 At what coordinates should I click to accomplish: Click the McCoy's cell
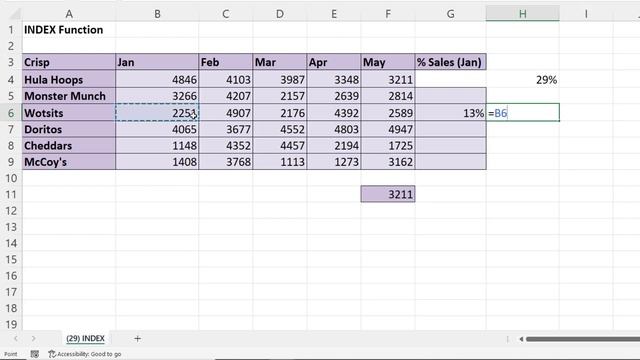69,162
